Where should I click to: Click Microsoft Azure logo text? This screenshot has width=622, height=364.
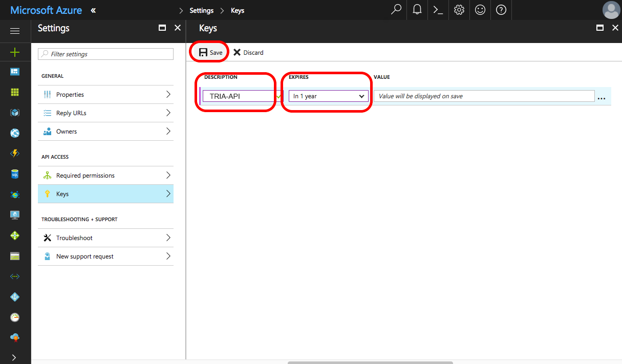pyautogui.click(x=46, y=10)
